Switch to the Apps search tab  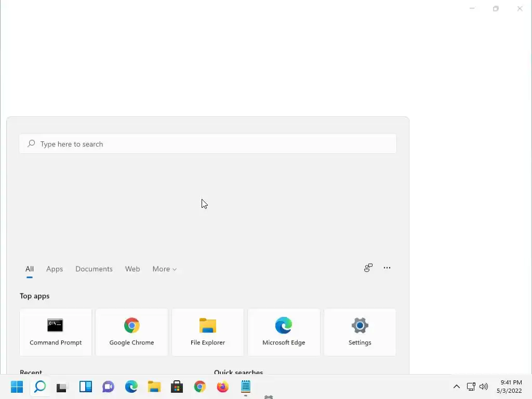(x=55, y=269)
